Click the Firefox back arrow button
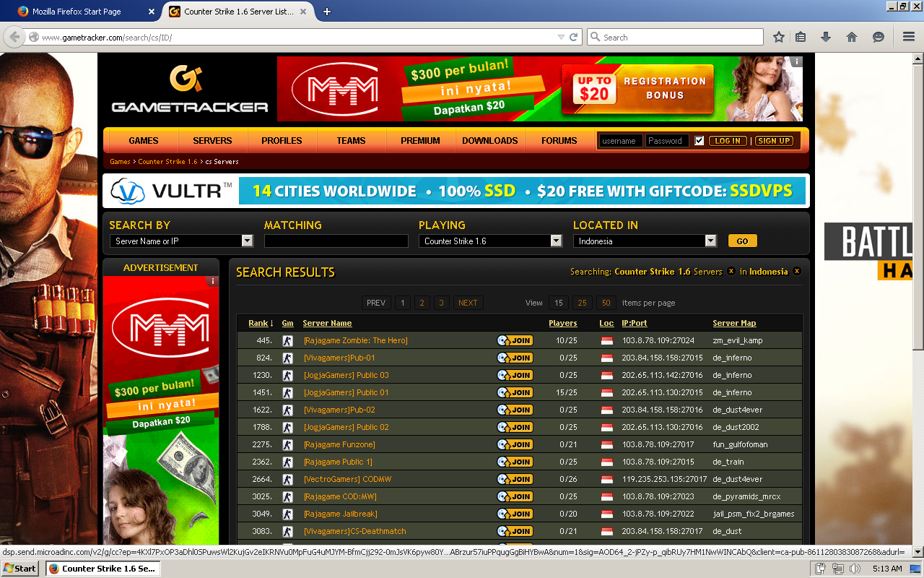 [14, 37]
